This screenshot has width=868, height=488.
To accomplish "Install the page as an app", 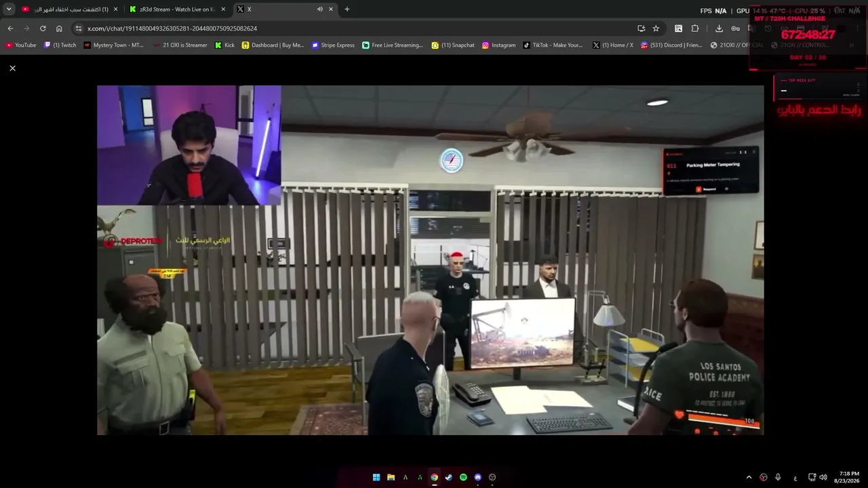I will click(641, 28).
